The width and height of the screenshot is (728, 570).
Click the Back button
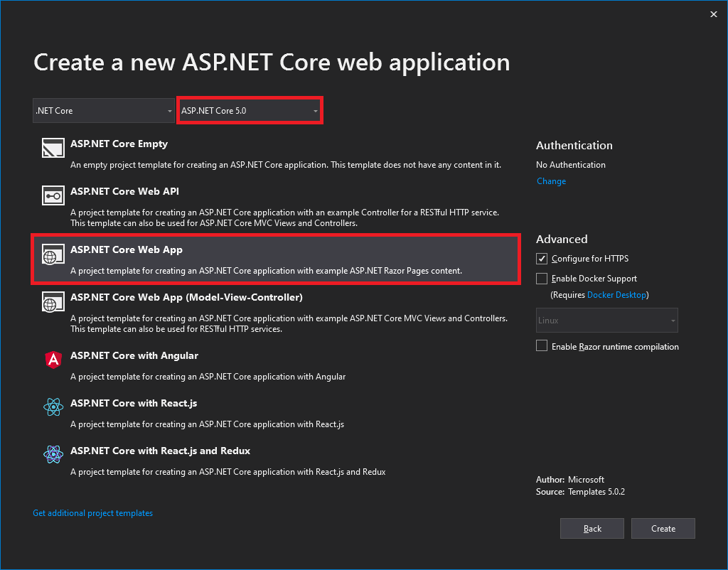coord(592,528)
